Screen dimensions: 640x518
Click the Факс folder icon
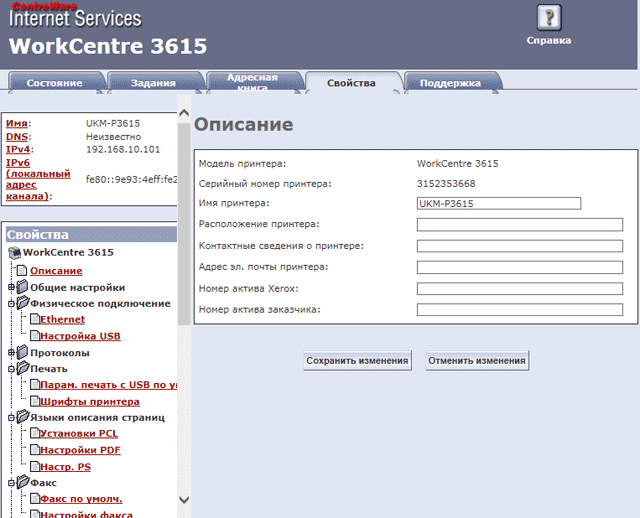(23, 482)
